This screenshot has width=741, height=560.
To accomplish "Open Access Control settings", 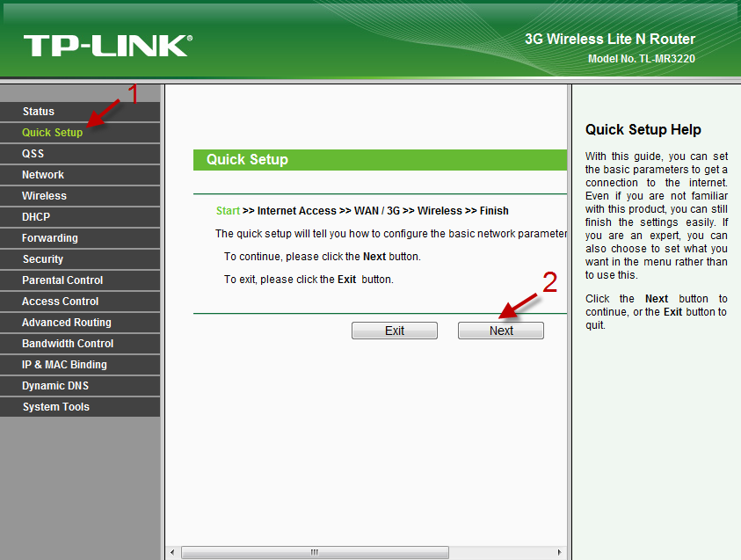I will (80, 302).
